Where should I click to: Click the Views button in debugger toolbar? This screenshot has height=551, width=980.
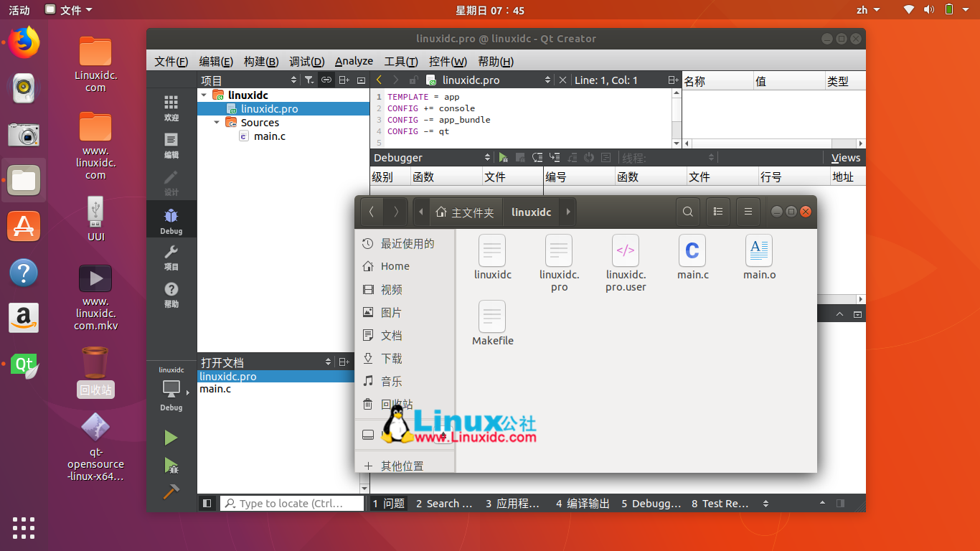pyautogui.click(x=845, y=158)
